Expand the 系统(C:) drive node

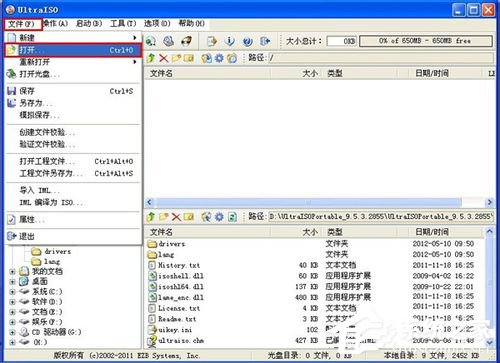(x=13, y=292)
